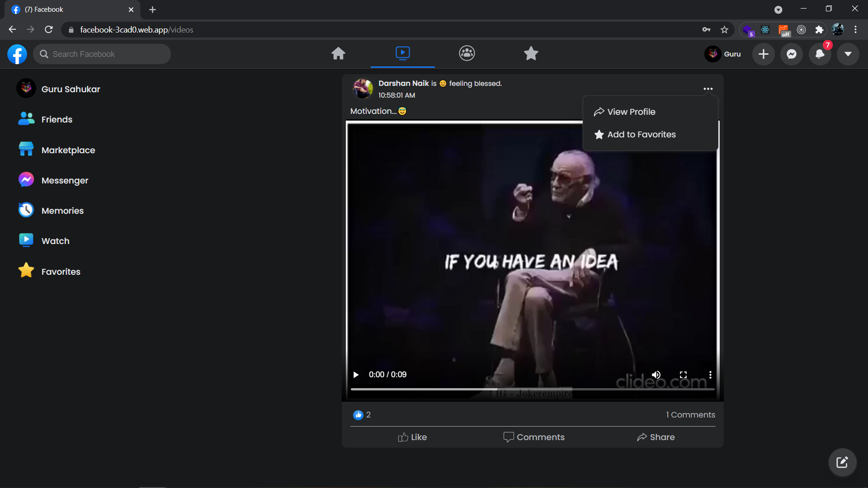Focus the Search Facebook field
This screenshot has height=488, width=868.
coord(102,54)
